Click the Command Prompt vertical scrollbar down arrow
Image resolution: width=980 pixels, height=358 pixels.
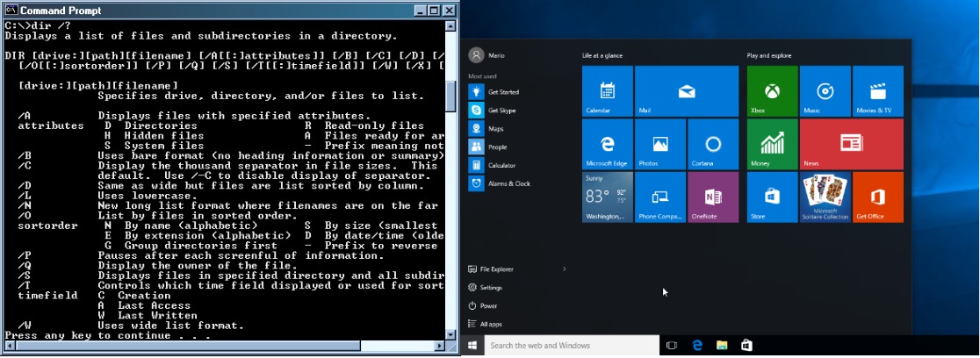point(450,335)
